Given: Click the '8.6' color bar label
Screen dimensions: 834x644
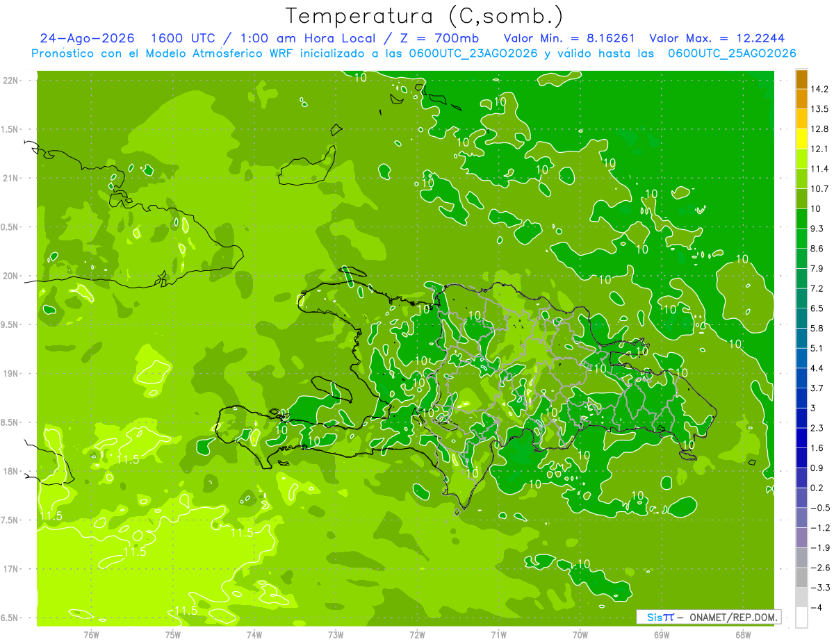Looking at the screenshot, I should (x=817, y=249).
